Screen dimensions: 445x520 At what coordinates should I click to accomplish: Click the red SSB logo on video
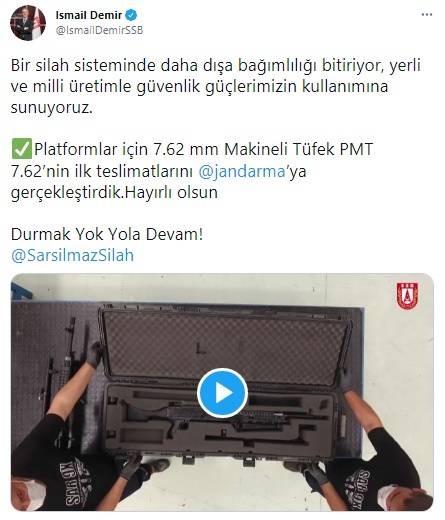click(x=407, y=296)
